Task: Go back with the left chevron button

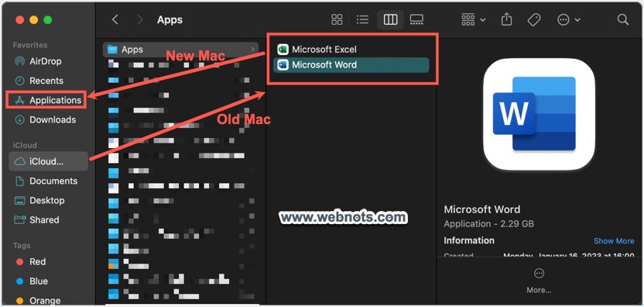Action: click(115, 19)
